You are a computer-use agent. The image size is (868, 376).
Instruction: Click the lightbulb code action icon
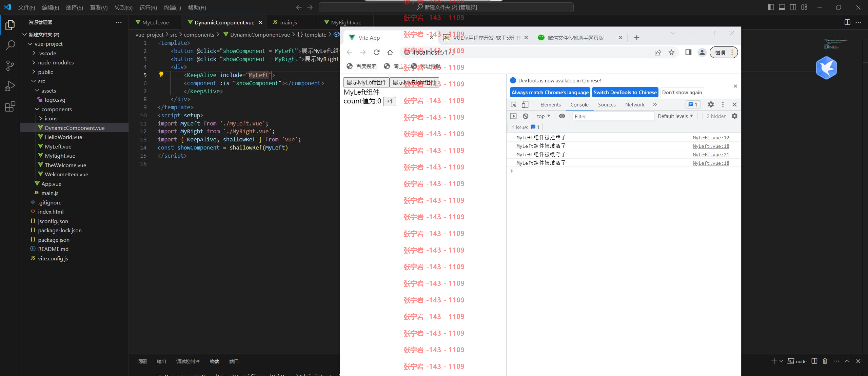pyautogui.click(x=161, y=75)
